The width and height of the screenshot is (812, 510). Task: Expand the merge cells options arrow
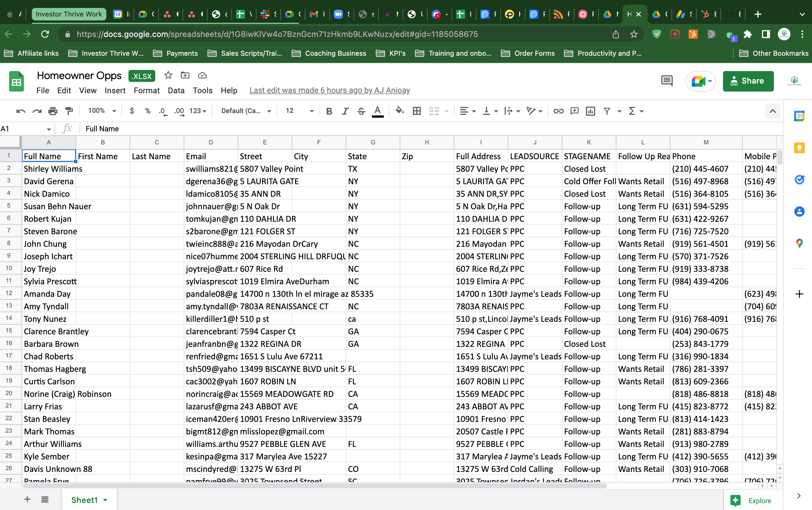pyautogui.click(x=447, y=111)
